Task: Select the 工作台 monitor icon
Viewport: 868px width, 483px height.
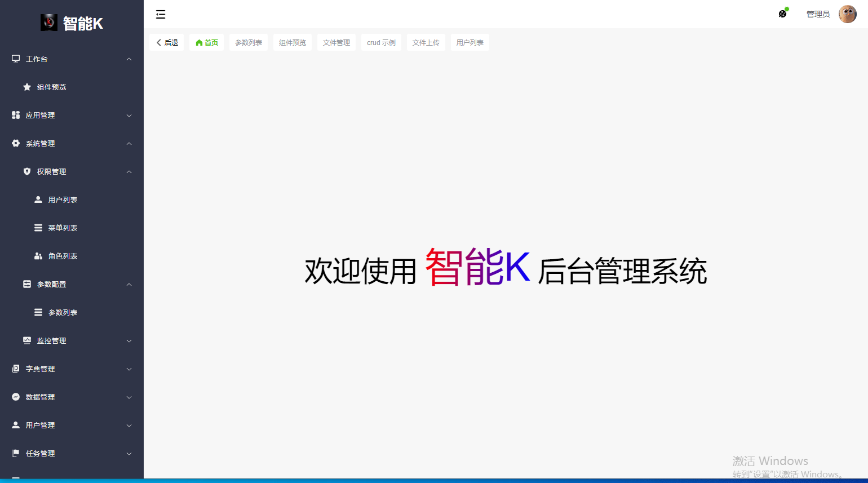Action: click(x=15, y=58)
